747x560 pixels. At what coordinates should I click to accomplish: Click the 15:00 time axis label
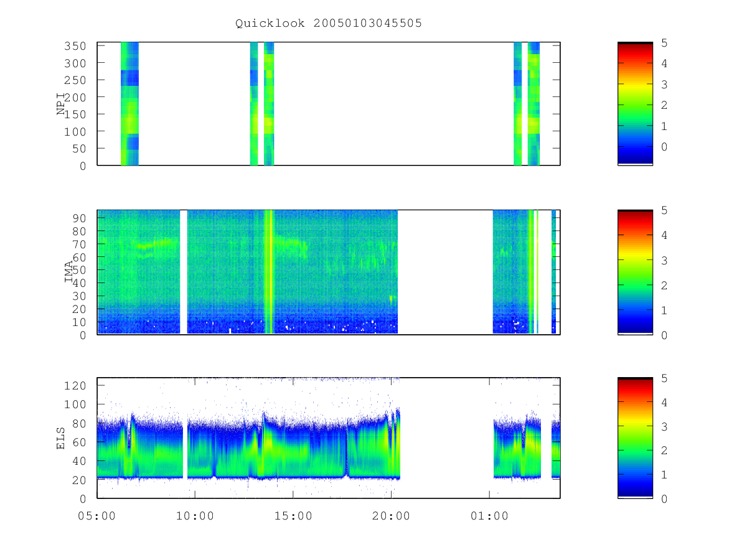pyautogui.click(x=293, y=516)
